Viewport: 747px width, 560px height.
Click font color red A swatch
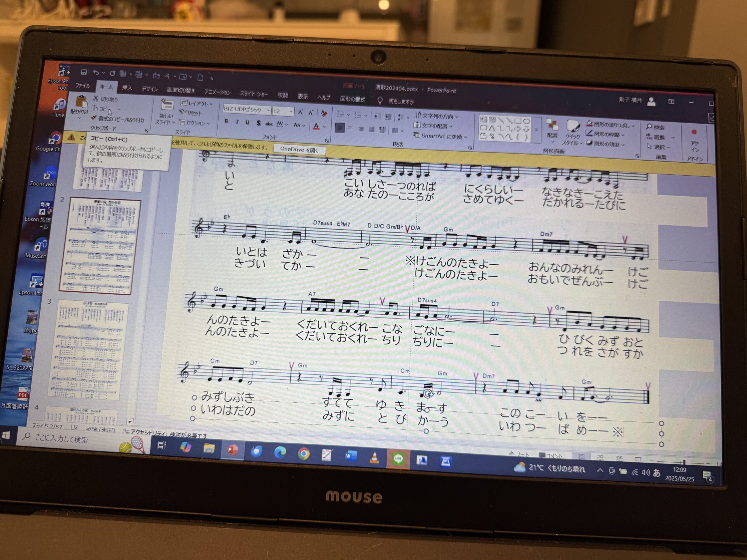pos(316,126)
